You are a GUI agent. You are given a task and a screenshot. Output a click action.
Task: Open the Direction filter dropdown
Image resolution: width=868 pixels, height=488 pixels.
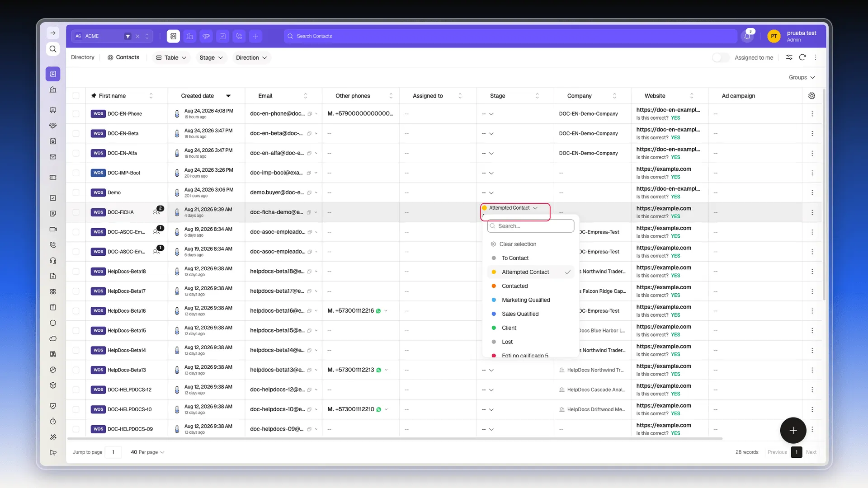[251, 57]
